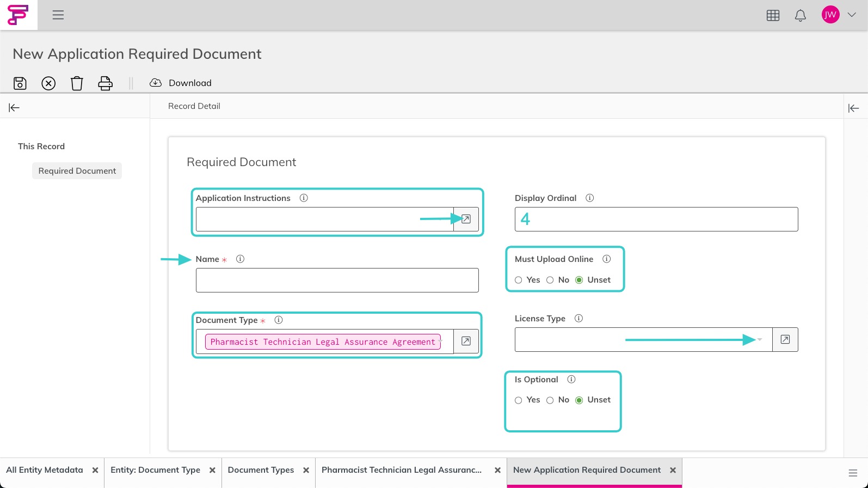View notifications using the bell icon
Screen dimensions: 868x488
[x=801, y=15]
